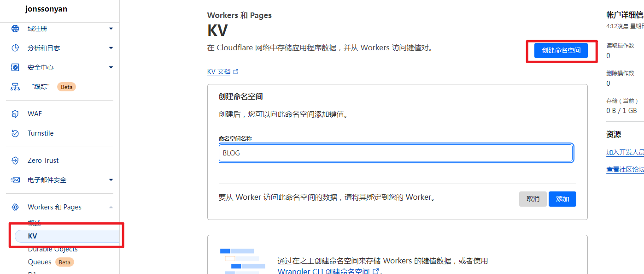Click the network tree icon next to "跟踪"
Image resolution: width=644 pixels, height=274 pixels.
[x=15, y=87]
